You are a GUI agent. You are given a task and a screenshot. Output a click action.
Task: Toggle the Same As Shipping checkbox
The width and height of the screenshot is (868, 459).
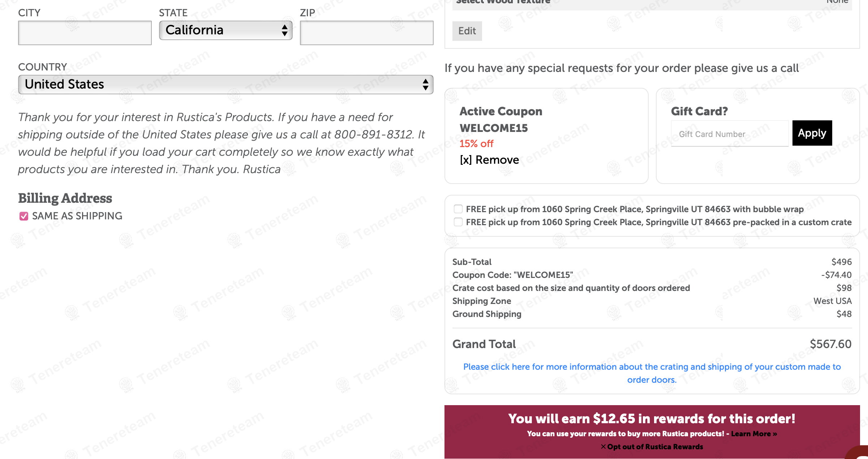click(24, 216)
